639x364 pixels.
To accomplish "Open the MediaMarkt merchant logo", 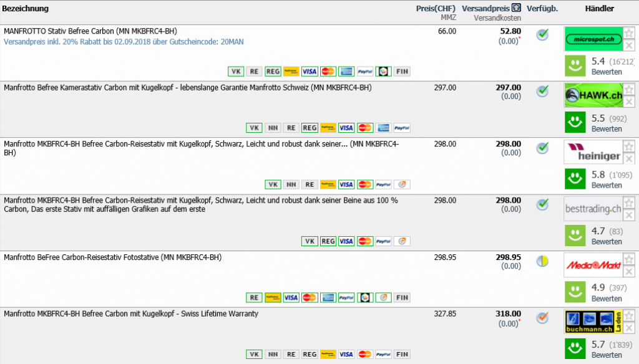I will 593,266.
